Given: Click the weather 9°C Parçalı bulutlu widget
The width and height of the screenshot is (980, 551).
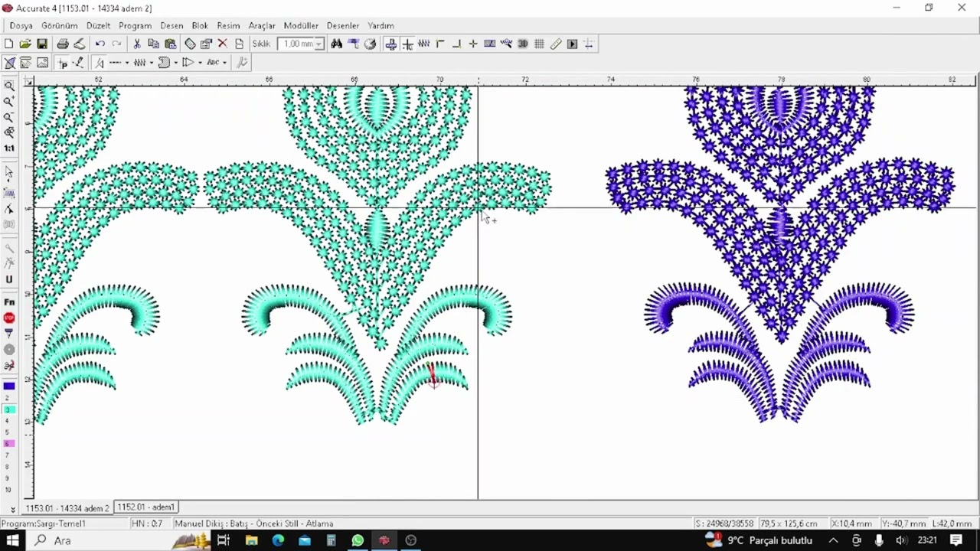Looking at the screenshot, I should pyautogui.click(x=759, y=540).
